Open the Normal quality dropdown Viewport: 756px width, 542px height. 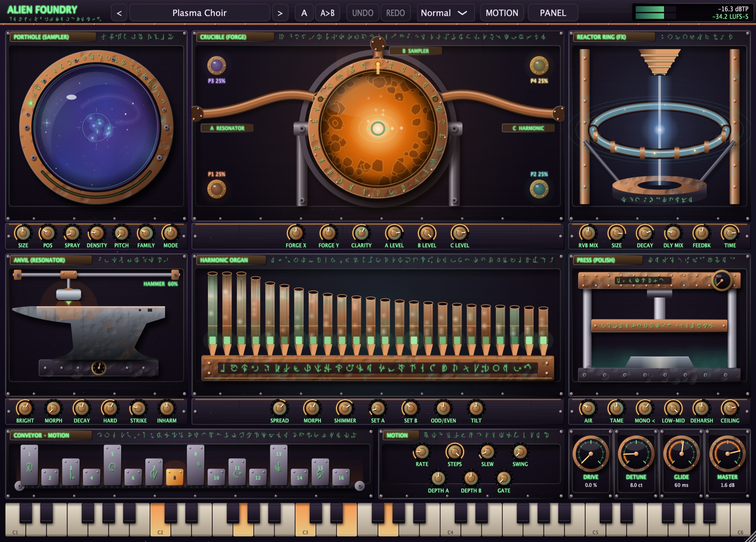445,13
